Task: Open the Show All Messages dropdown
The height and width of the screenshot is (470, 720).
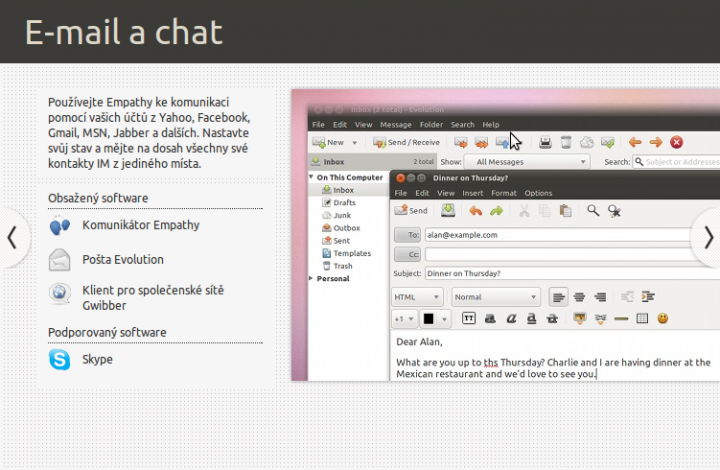Action: coord(527,162)
